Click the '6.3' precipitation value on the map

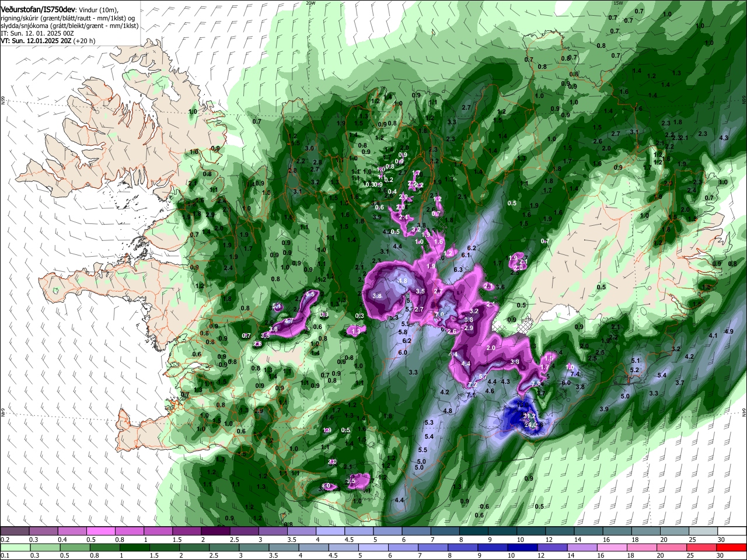458,269
